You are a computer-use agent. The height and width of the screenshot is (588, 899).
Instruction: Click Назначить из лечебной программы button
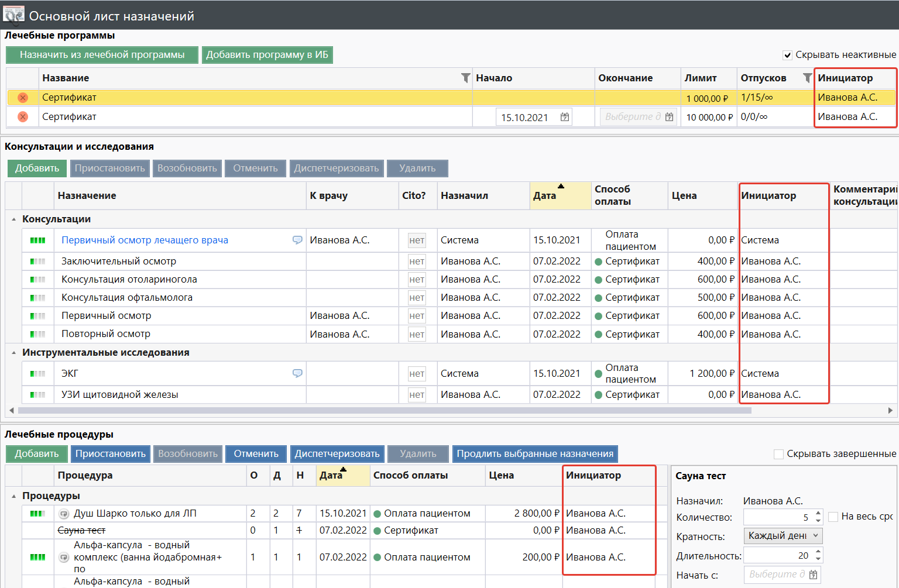click(102, 55)
